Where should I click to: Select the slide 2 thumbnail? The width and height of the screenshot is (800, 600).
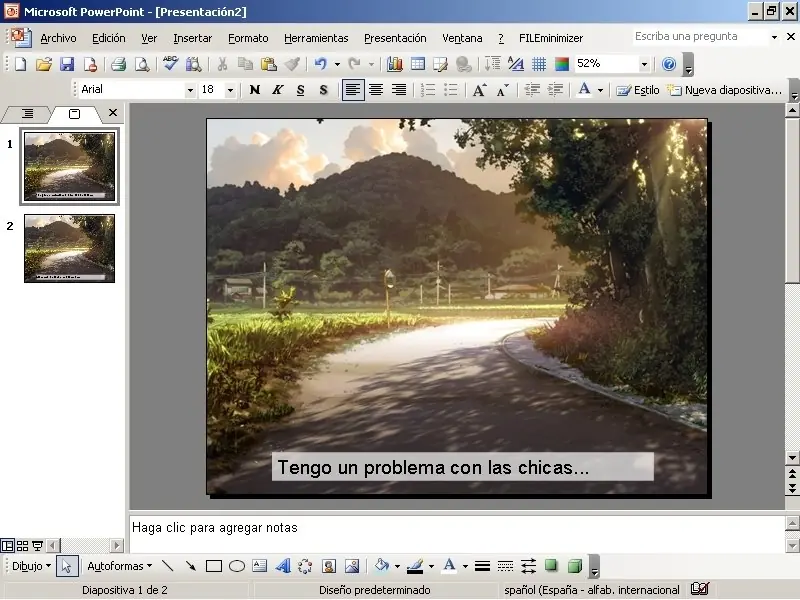69,247
